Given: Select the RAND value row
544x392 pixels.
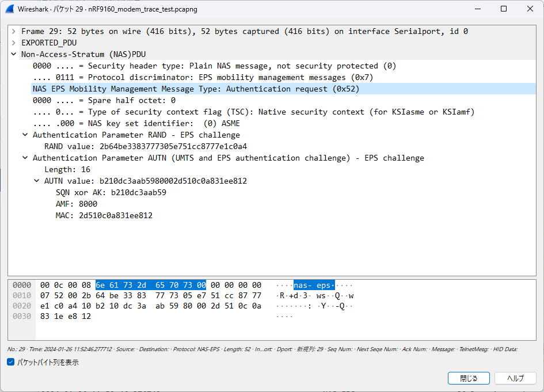Looking at the screenshot, I should click(146, 146).
